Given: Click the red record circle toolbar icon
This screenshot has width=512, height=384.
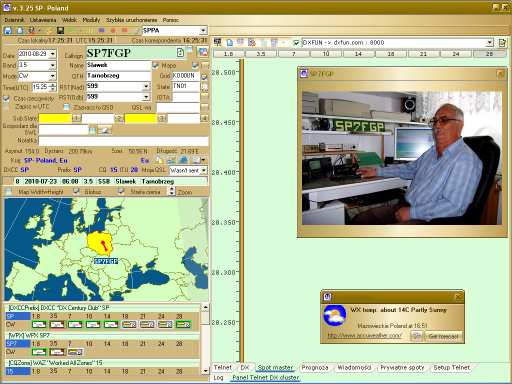Looking at the screenshot, I should pyautogui.click(x=113, y=31).
